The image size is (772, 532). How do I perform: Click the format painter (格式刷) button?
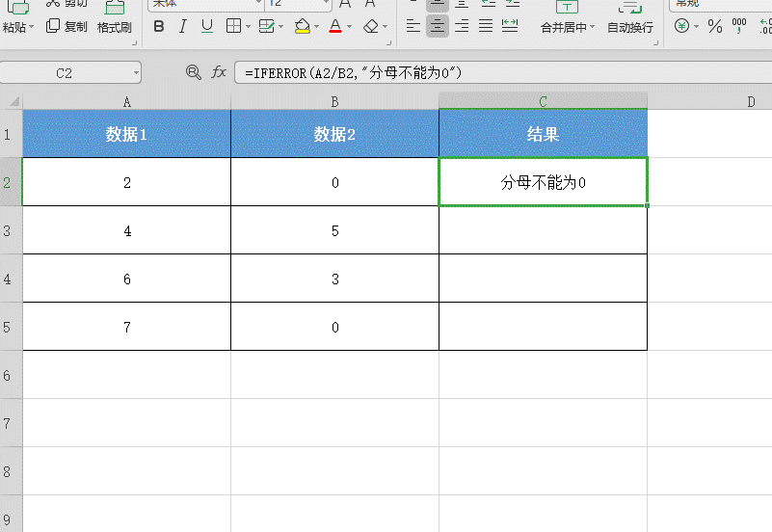point(115,17)
